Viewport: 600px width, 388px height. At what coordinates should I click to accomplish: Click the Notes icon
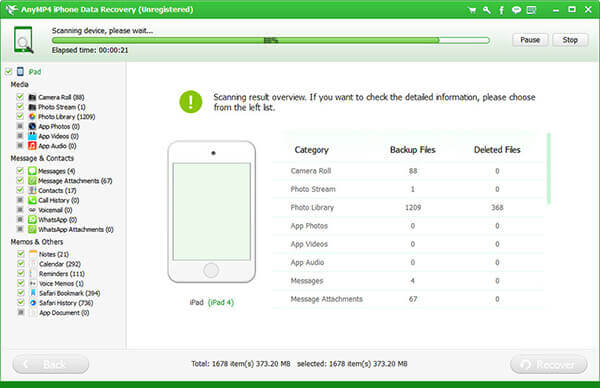pos(33,254)
